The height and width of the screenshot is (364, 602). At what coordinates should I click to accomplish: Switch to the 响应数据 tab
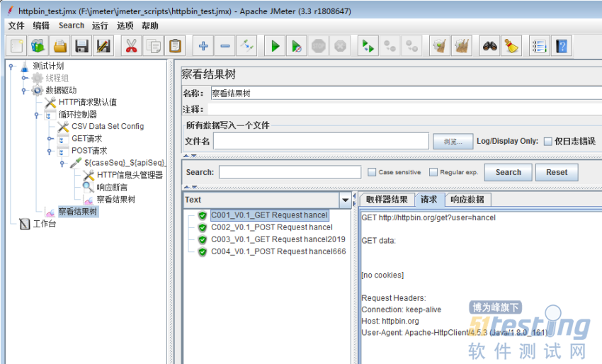[467, 200]
